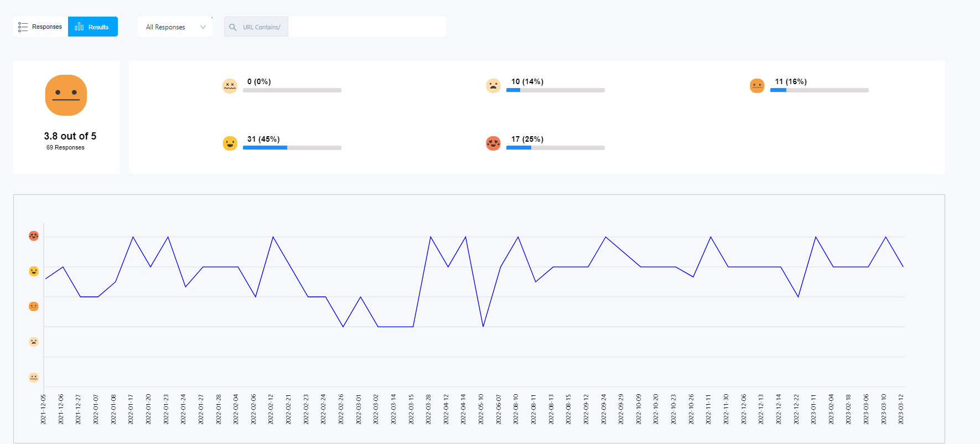Click the dizzy face emoji with 0 (0%)

(230, 86)
